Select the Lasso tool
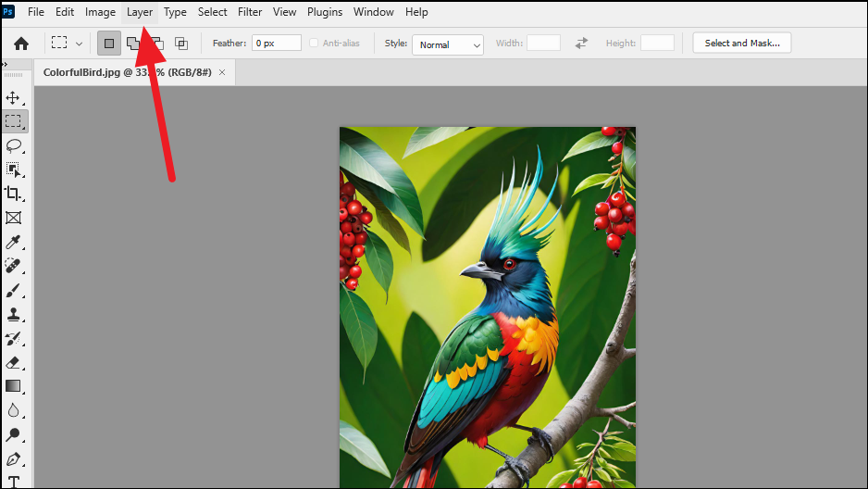This screenshot has height=489, width=868. 13,145
